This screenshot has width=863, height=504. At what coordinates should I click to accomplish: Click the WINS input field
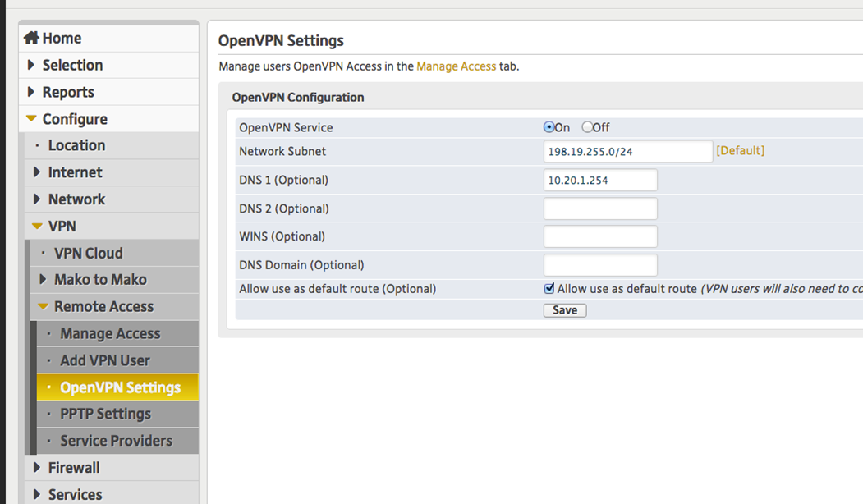(x=600, y=236)
